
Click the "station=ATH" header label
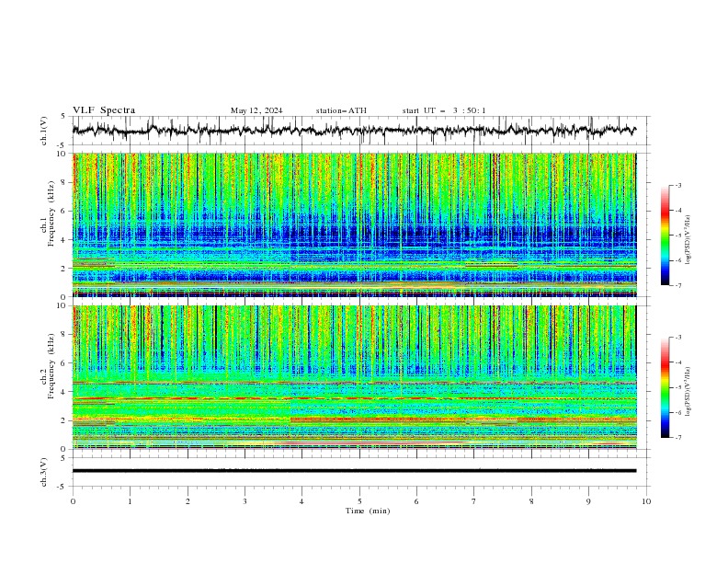(x=341, y=110)
